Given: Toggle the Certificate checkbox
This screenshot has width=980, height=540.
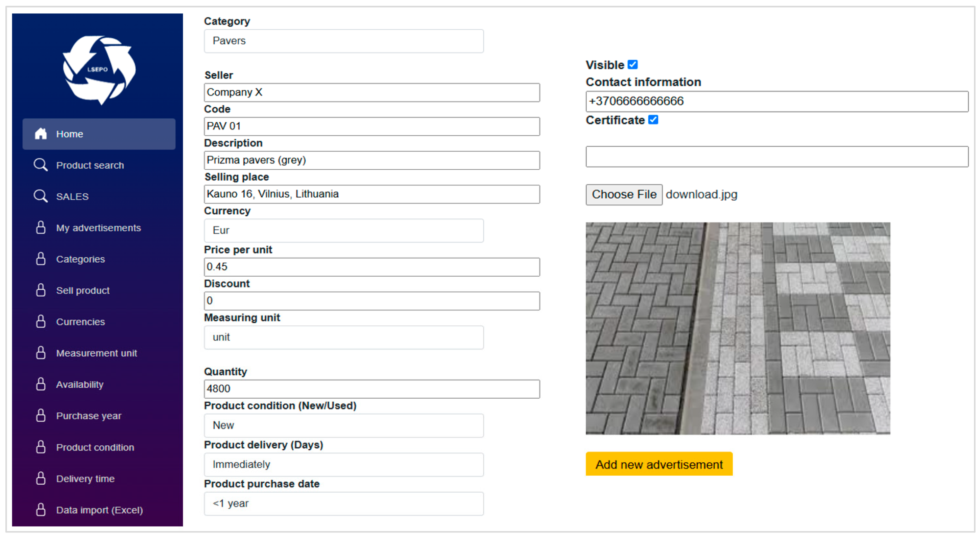Looking at the screenshot, I should pos(653,120).
